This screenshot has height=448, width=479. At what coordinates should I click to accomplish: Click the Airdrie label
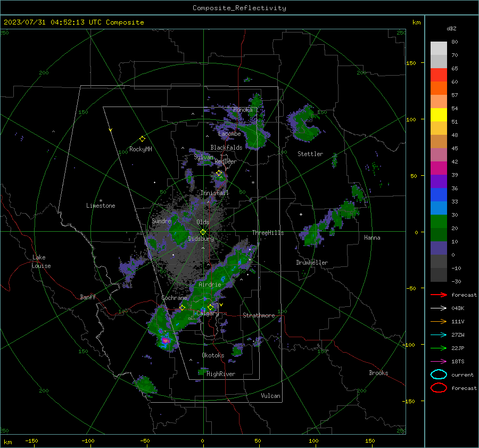[210, 284]
